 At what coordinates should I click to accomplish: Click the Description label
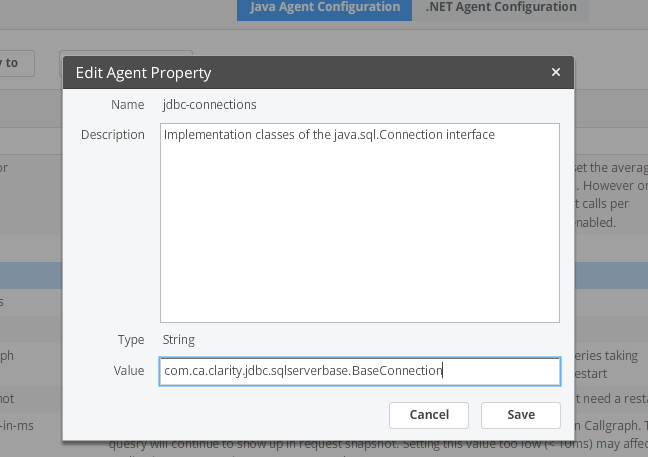click(113, 135)
